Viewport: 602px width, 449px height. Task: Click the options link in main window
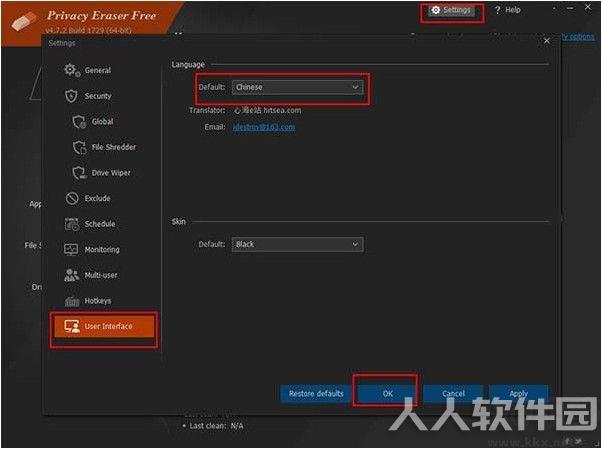coord(578,37)
